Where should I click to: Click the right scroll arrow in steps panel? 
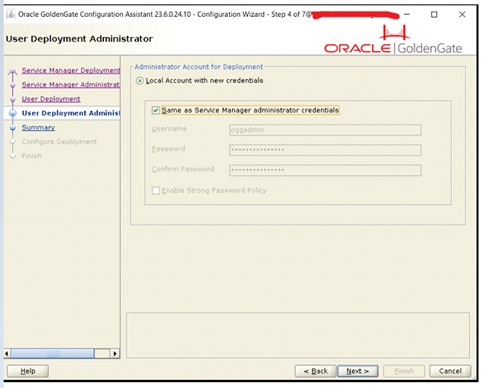click(x=115, y=353)
